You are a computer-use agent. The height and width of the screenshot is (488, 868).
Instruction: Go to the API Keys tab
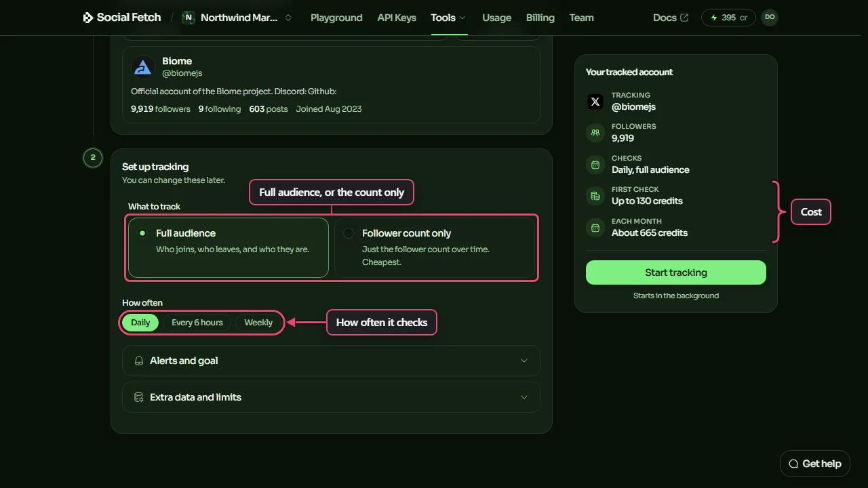point(397,18)
